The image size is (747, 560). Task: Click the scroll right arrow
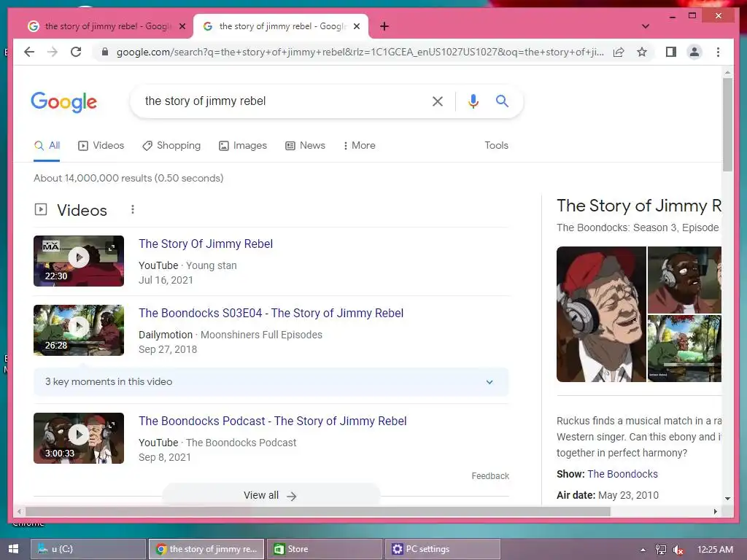tap(715, 511)
